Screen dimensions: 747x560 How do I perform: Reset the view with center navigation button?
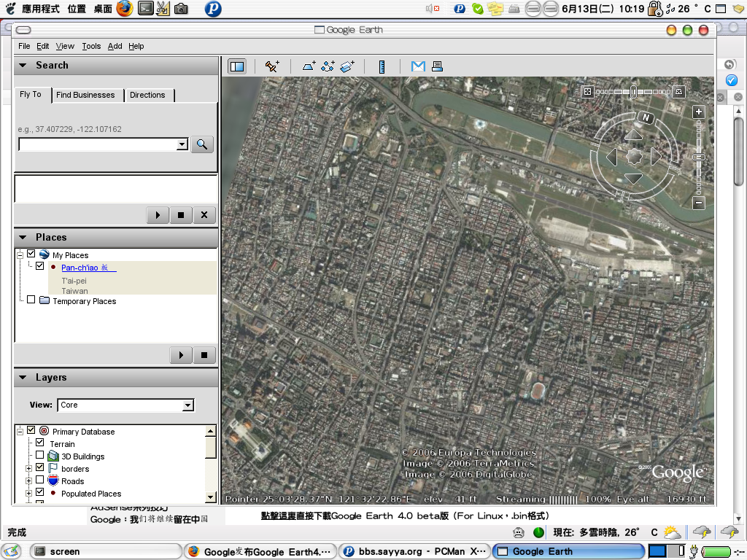click(634, 157)
